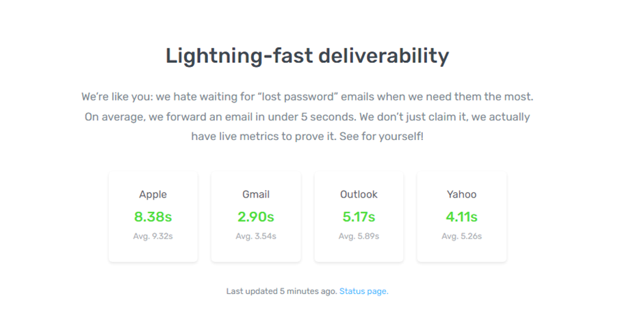Click the "Lightning-fast deliverability" heading
Screen dimensions: 644x326
coord(307,56)
